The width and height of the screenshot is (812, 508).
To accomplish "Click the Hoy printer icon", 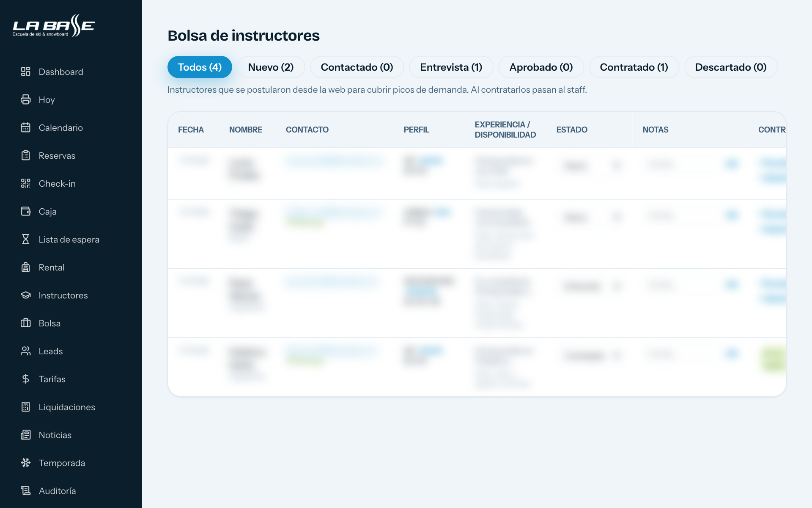I will pos(26,99).
